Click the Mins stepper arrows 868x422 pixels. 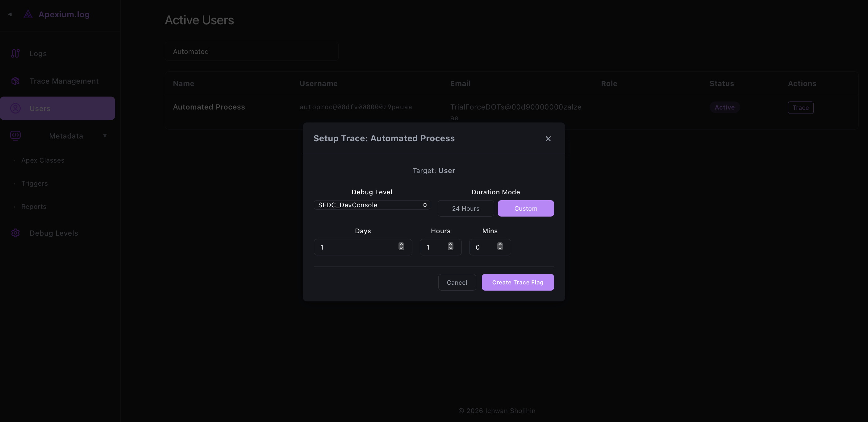[500, 246]
